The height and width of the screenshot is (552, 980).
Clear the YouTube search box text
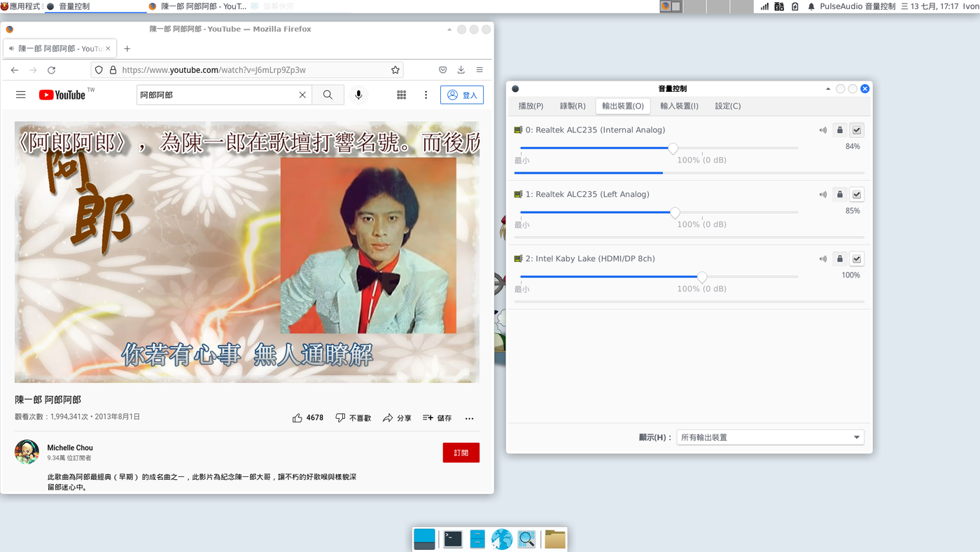tap(302, 95)
